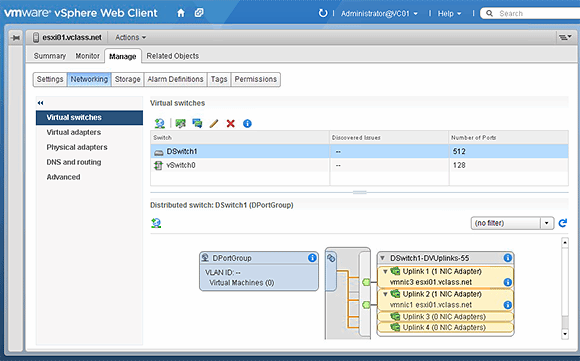580x361 pixels.
Task: Click the pencil Edit settings icon
Action: click(214, 123)
